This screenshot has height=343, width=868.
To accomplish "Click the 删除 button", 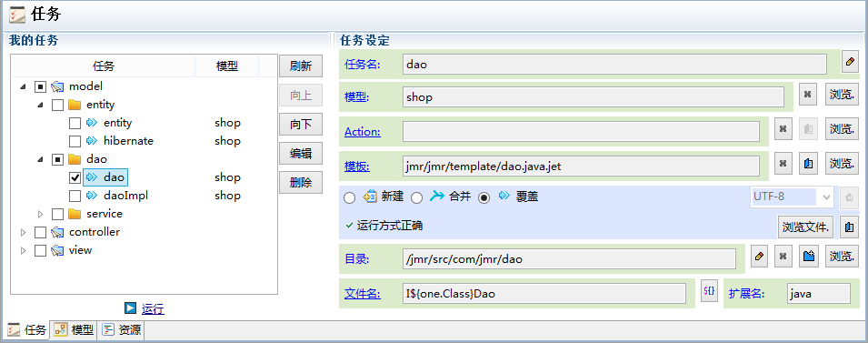I will point(301,182).
